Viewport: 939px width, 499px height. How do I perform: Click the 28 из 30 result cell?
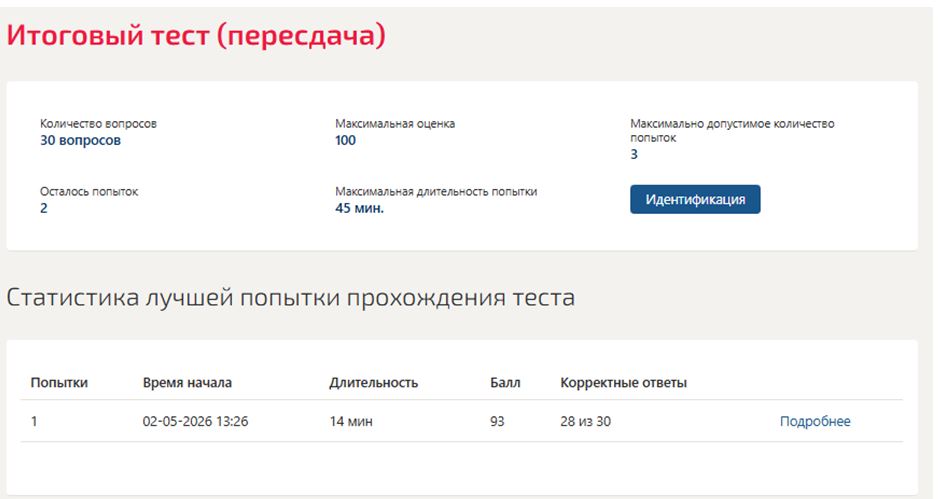586,421
